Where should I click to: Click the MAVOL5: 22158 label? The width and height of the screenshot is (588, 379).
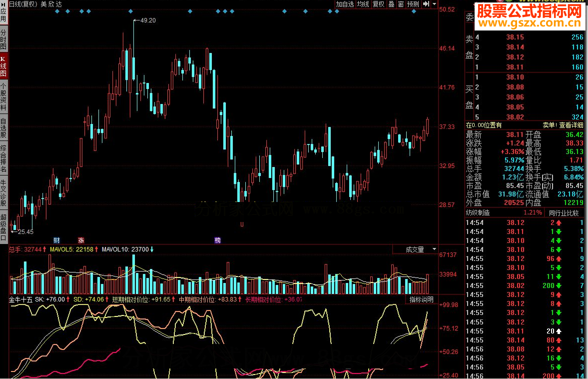pyautogui.click(x=71, y=249)
